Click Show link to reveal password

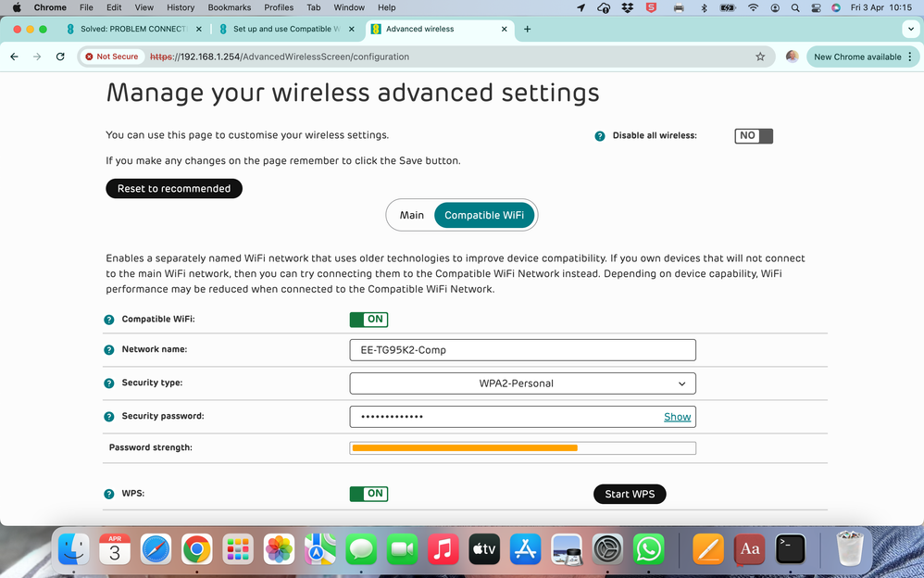coord(677,417)
